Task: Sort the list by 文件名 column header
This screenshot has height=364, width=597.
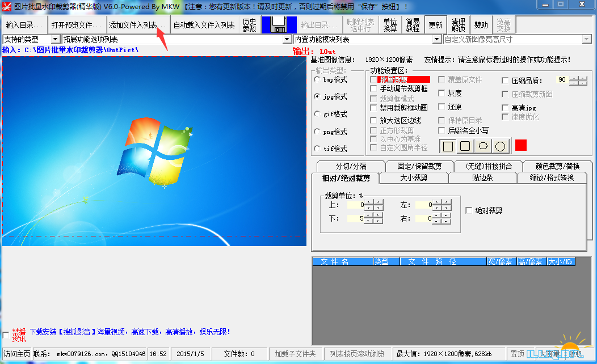Action: (343, 261)
